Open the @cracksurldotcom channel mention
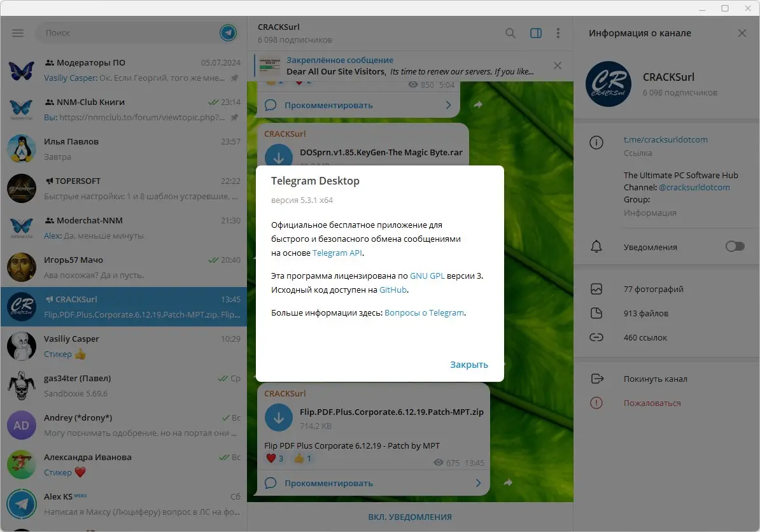The width and height of the screenshot is (760, 532). 694,188
